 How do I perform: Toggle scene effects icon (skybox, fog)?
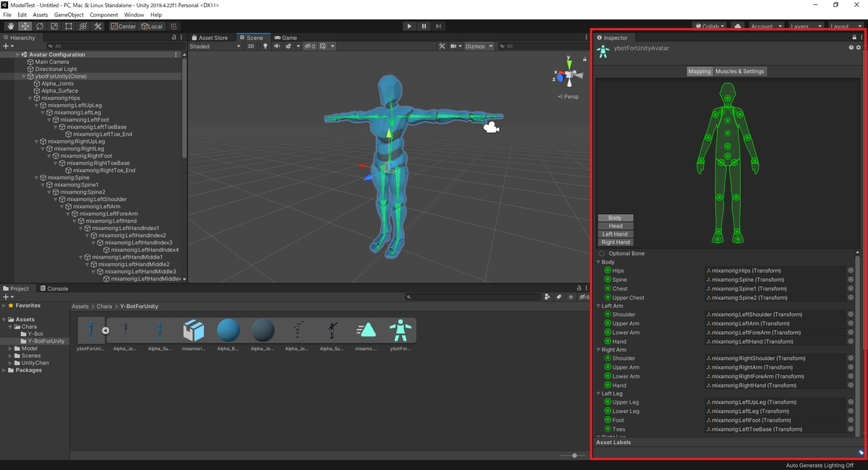[x=290, y=46]
